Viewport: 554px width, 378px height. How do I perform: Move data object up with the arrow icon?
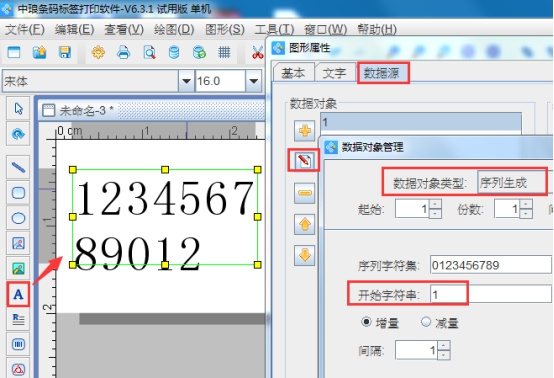tap(305, 225)
